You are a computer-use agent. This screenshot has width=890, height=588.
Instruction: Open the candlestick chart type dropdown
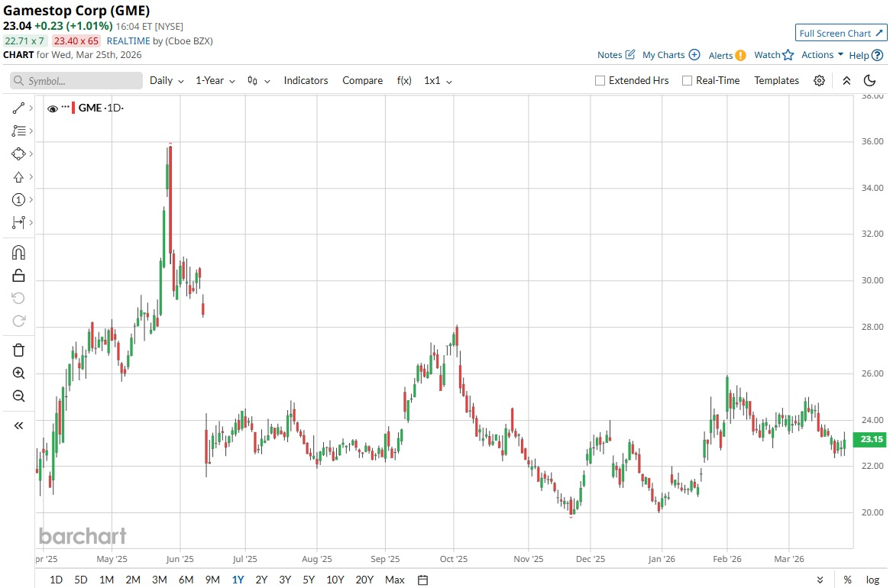click(x=259, y=81)
